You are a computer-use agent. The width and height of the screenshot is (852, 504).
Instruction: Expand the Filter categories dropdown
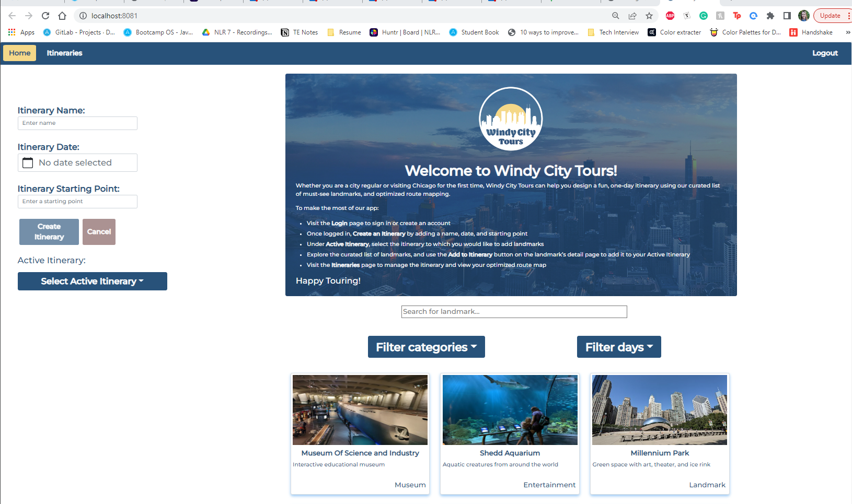point(426,346)
